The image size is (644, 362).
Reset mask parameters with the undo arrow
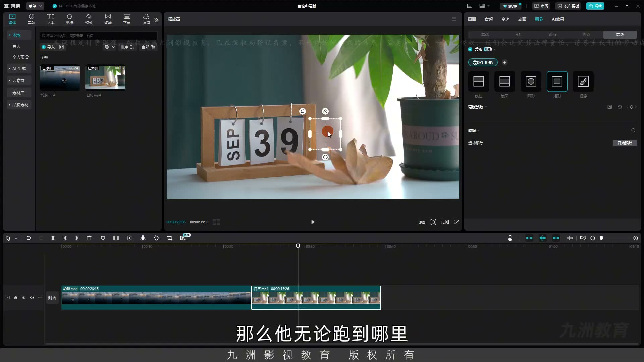[x=620, y=107]
